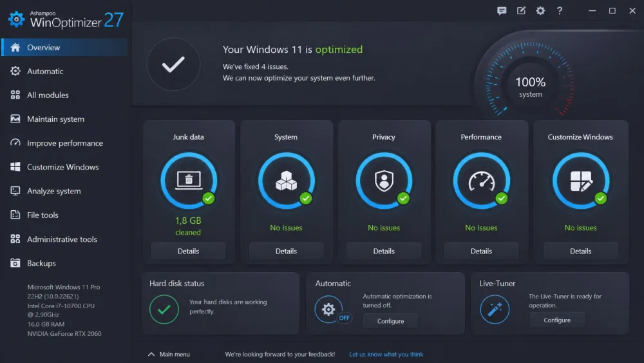Click the '1,8 GB cleaned' text
The width and height of the screenshot is (644, 363).
[188, 226]
